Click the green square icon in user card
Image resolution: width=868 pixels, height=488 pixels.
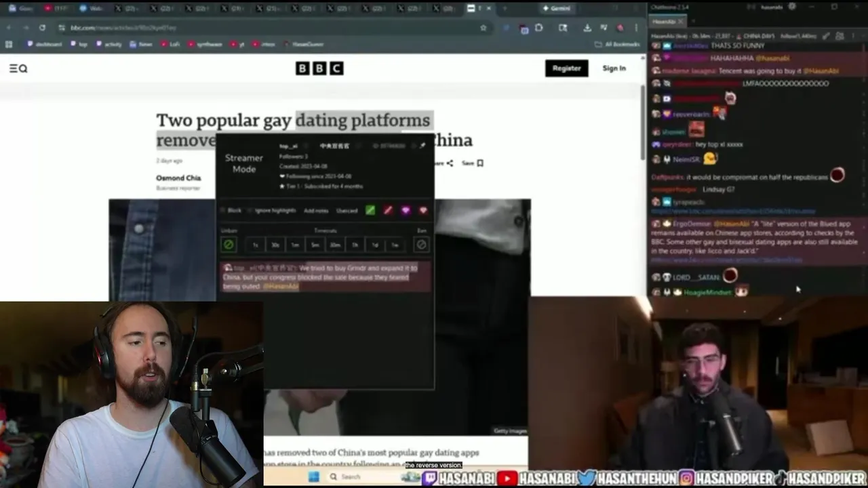point(370,210)
